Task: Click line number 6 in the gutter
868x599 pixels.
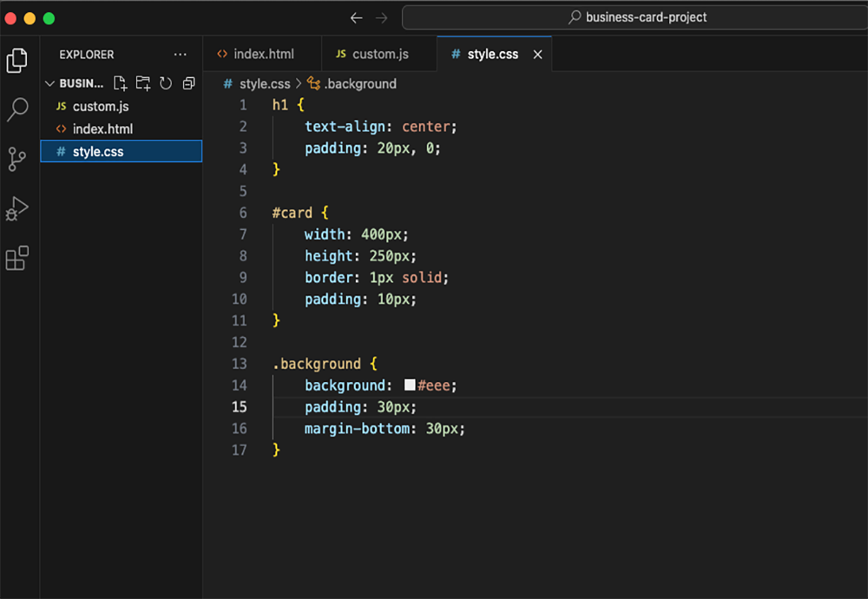Action: click(243, 213)
